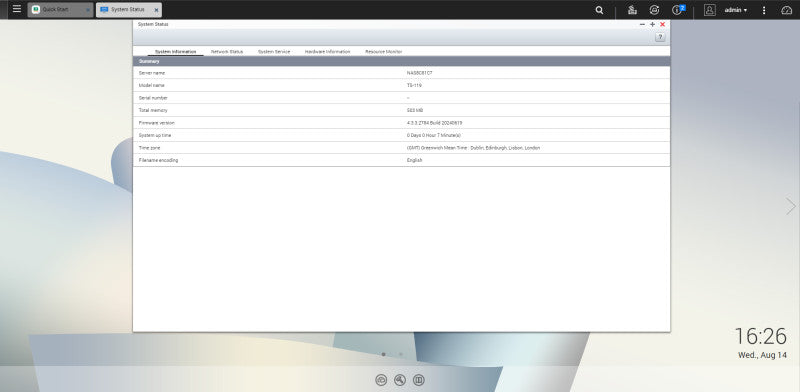Open event notifications info icon

point(678,10)
